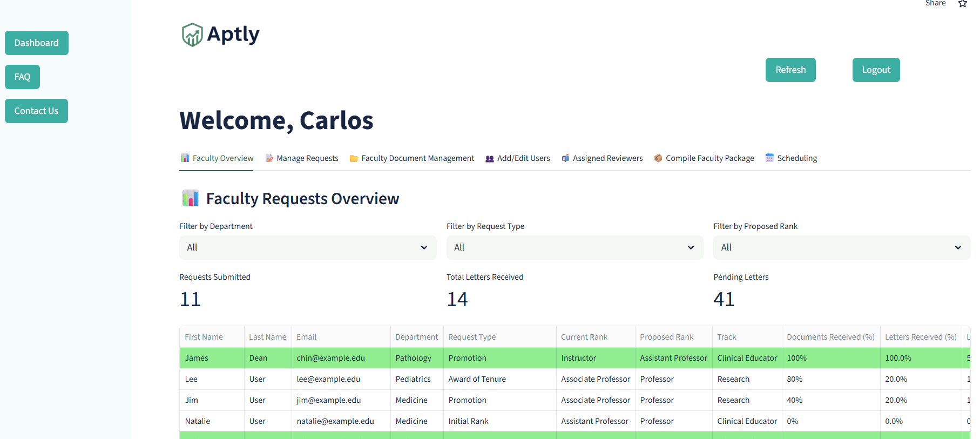
Task: Open the Filter by Department dropdown
Action: pyautogui.click(x=308, y=247)
